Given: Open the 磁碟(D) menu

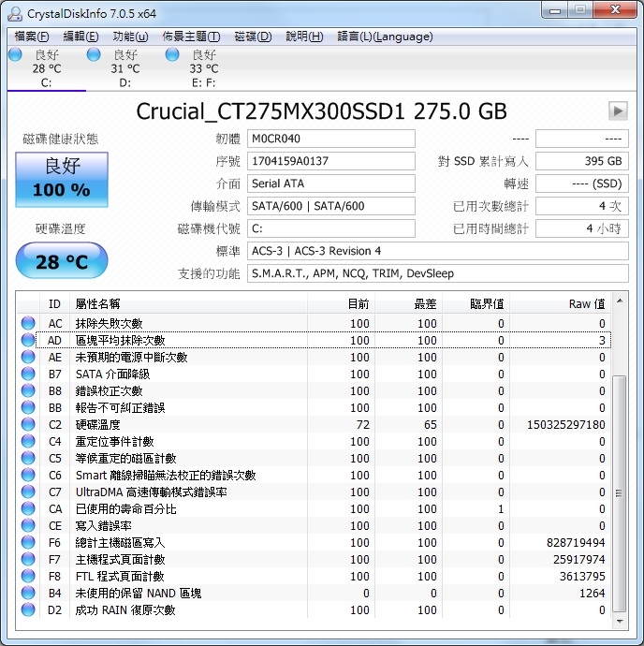Looking at the screenshot, I should [253, 37].
